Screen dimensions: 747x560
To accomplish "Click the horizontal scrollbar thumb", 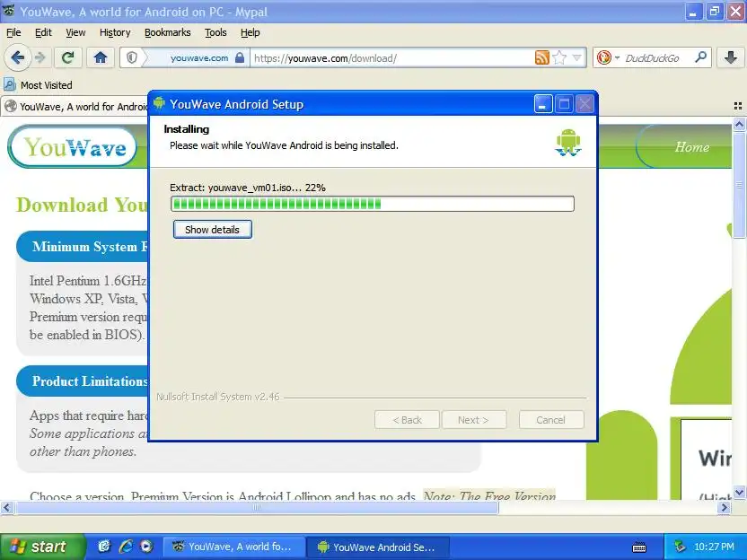I will pyautogui.click(x=257, y=508).
